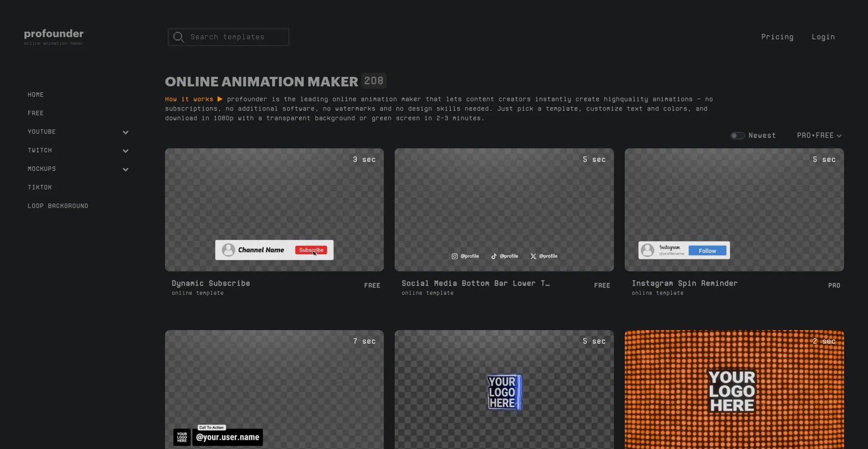Click the blue Follow button preview
This screenshot has width=868, height=449.
708,250
